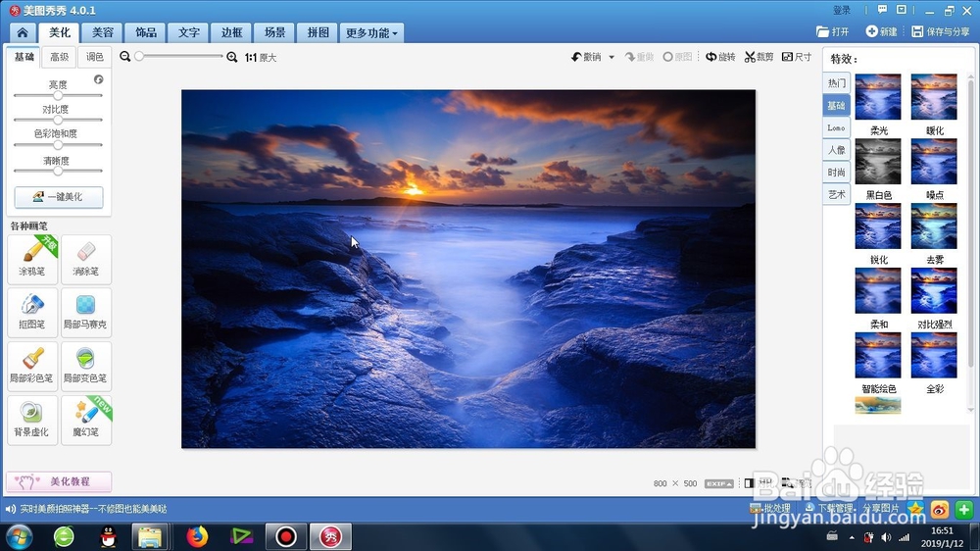
Task: Open Firefox from the taskbar
Action: 197,536
